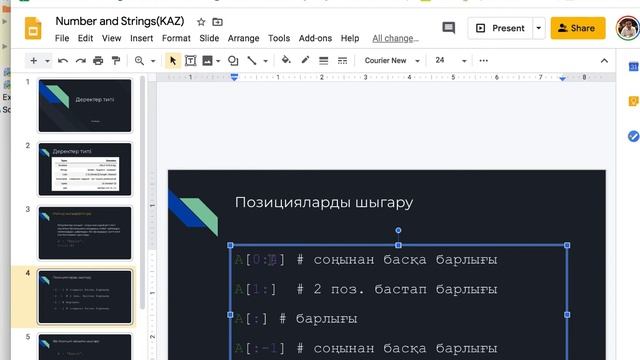Show more toolbar options ellipsis
Image resolution: width=640 pixels, height=360 pixels.
click(484, 60)
